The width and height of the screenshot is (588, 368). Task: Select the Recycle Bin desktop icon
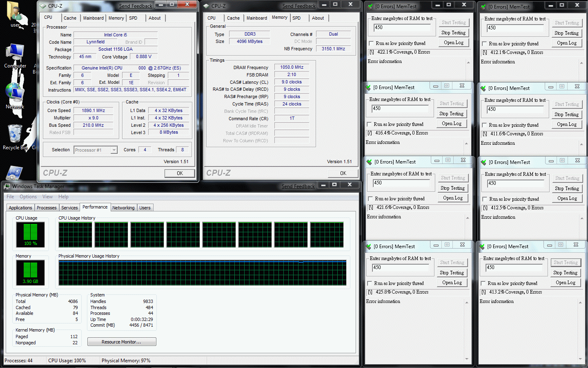pos(15,137)
